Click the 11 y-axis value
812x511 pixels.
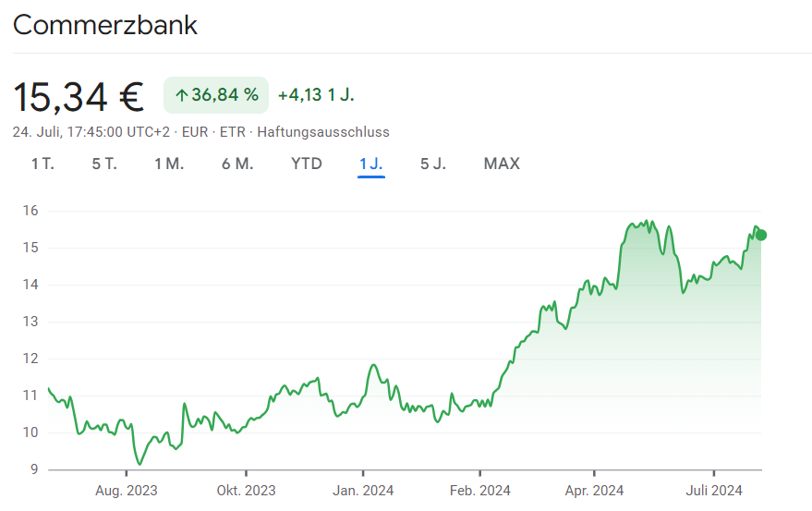click(x=30, y=395)
